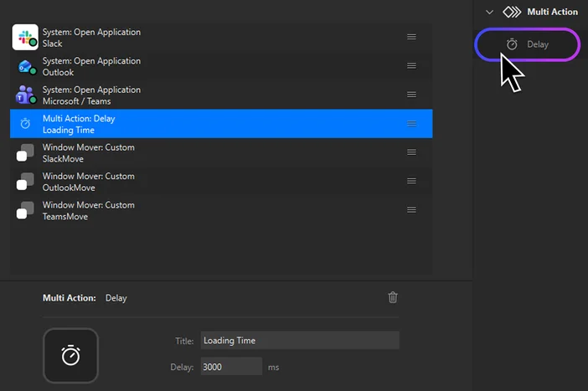Select the Window Mover: Custom TeamsMove row
The width and height of the screenshot is (588, 391).
coord(221,210)
